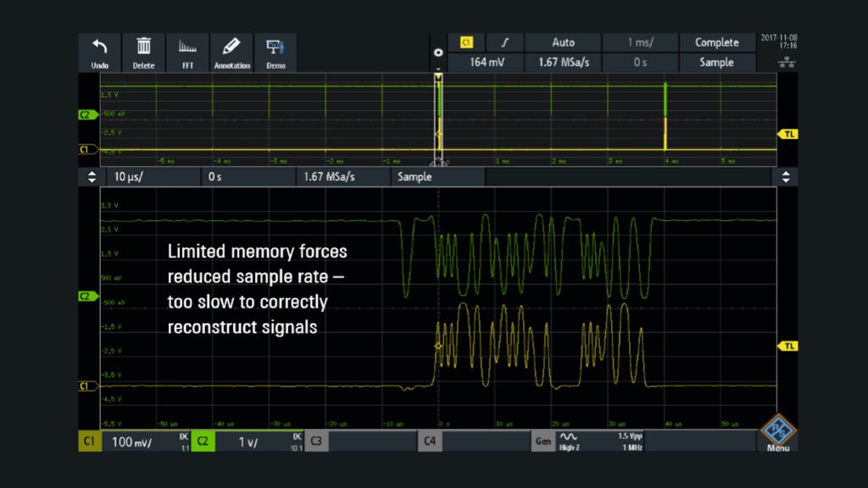This screenshot has width=868, height=488.
Task: Click the 164 mV trigger level field
Action: point(486,62)
